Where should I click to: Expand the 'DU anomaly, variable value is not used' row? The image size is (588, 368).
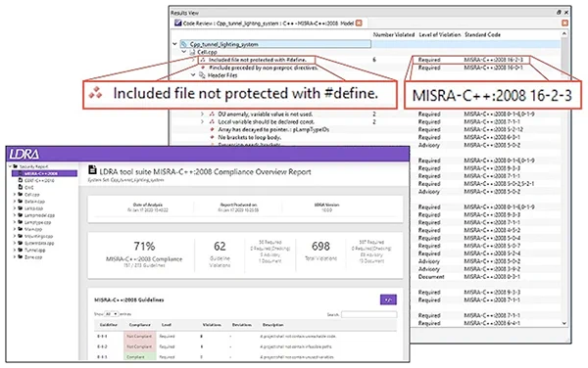tap(203, 114)
